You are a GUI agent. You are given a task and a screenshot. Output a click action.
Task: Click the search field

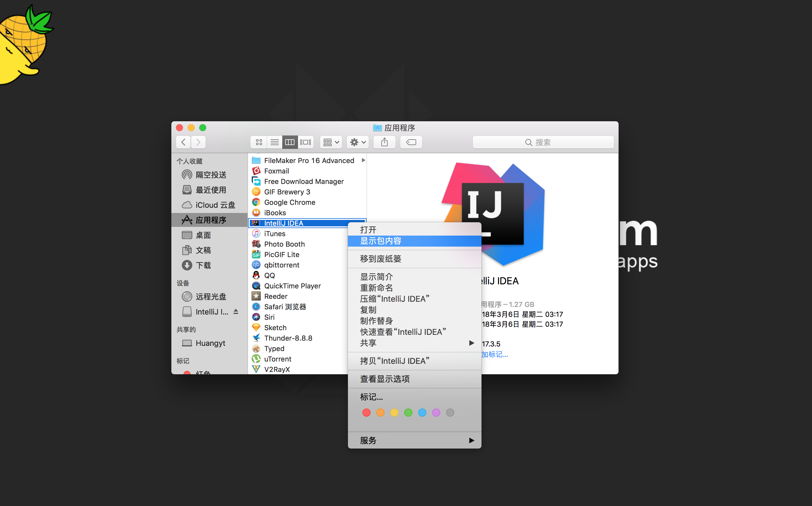pyautogui.click(x=543, y=142)
